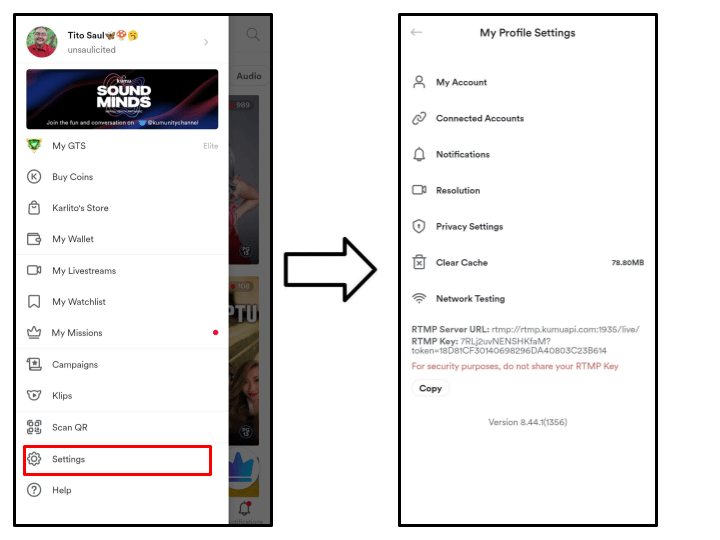Switch to the Audio tab
720x540 pixels.
tap(249, 76)
